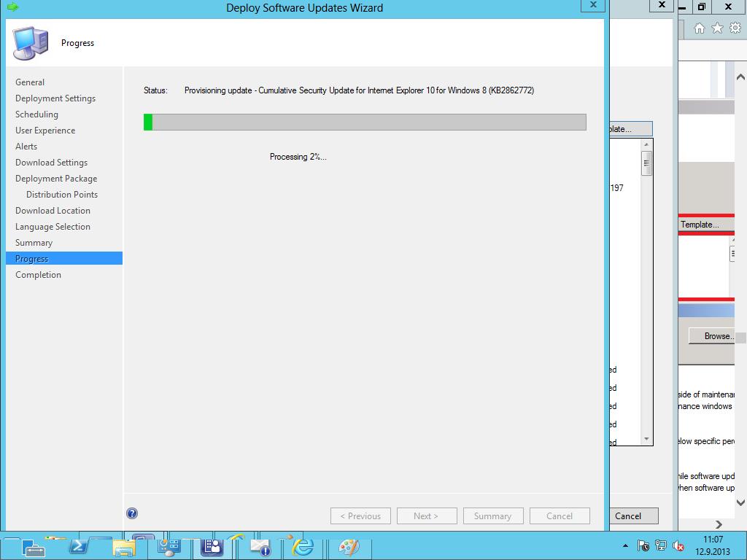Click the green arrow wizard title icon
This screenshot has height=560, width=747.
pos(13,7)
